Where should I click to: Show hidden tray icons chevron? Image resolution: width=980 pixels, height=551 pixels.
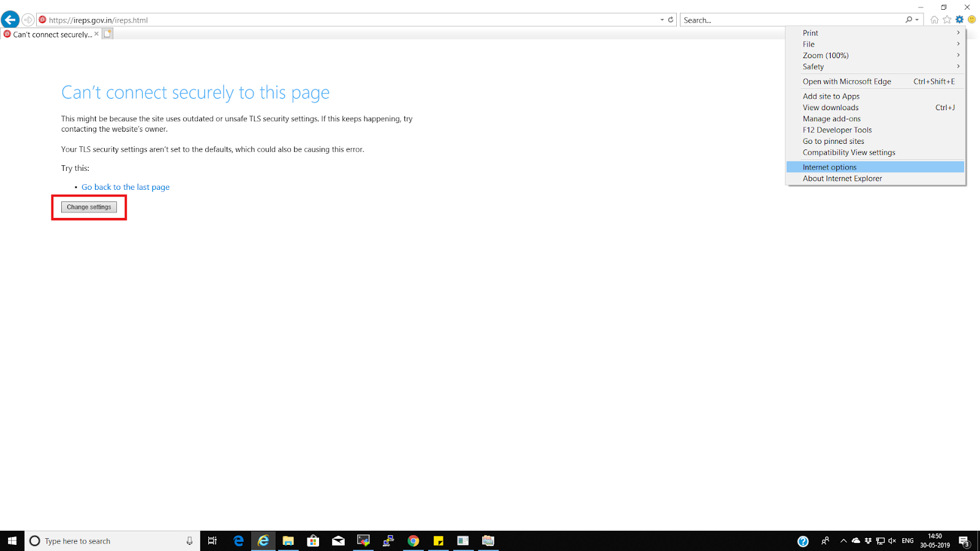point(843,541)
